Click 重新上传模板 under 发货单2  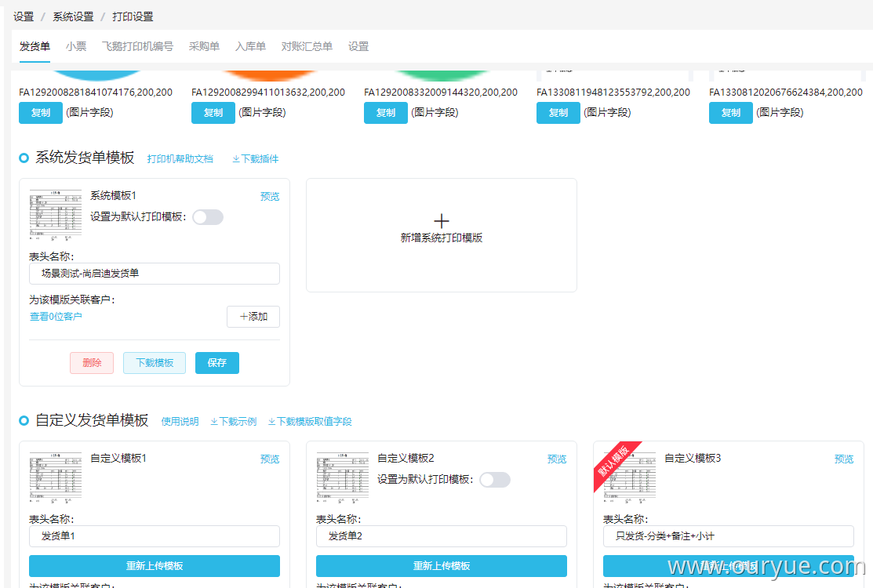click(442, 566)
